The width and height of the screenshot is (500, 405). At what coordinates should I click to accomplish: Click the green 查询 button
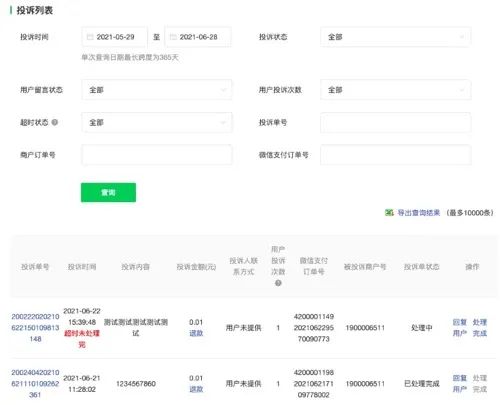click(108, 192)
